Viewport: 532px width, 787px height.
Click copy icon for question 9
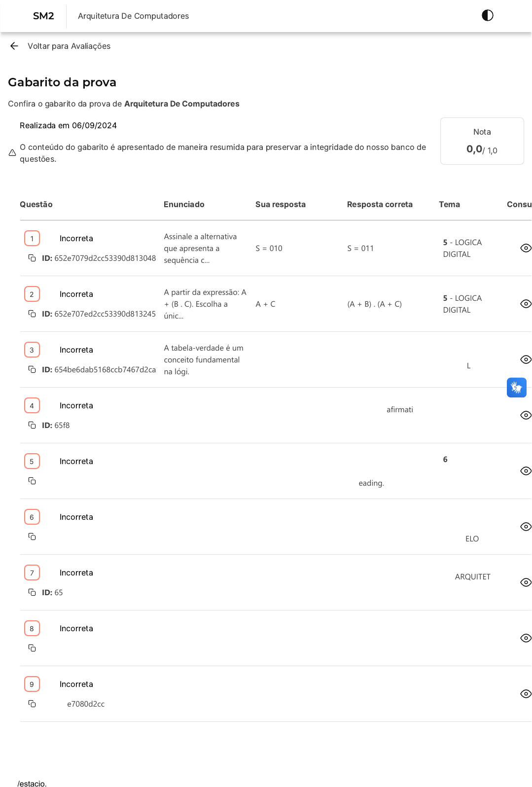(32, 704)
